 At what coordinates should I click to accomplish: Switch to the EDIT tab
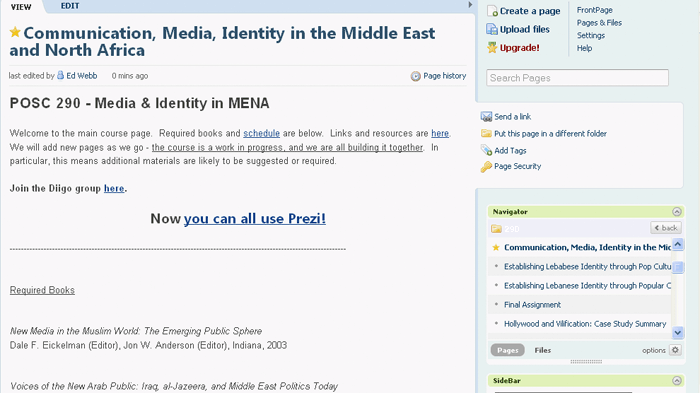tap(70, 6)
